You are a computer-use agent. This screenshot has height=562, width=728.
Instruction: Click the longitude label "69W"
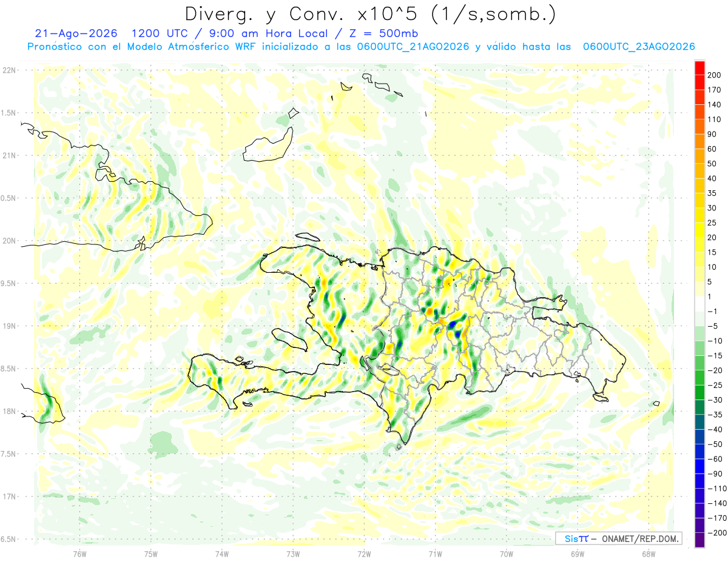[x=578, y=554]
